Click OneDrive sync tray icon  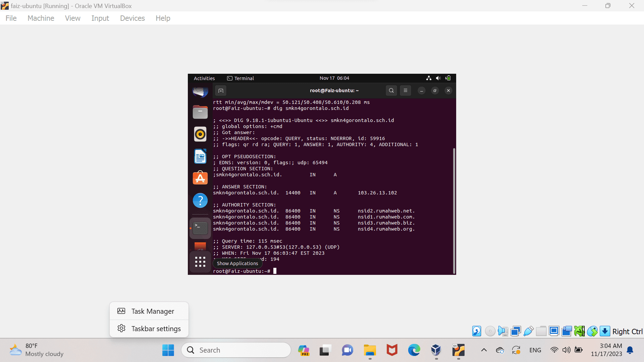pyautogui.click(x=500, y=350)
